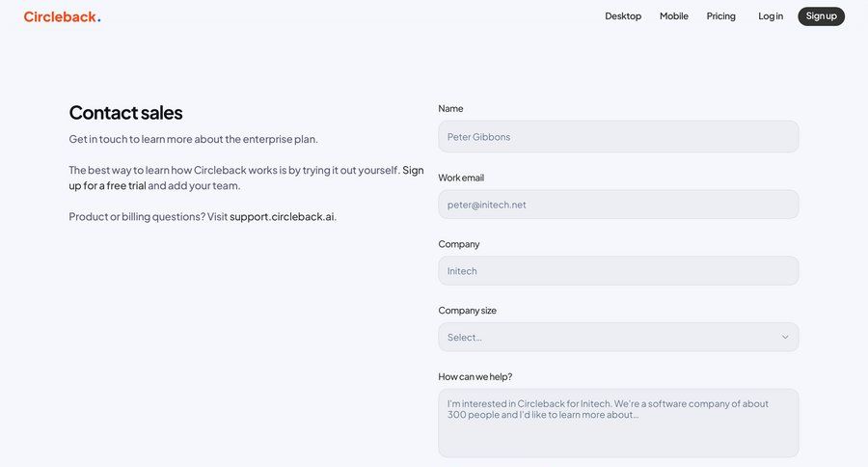The height and width of the screenshot is (467, 868).
Task: Go to the Mobile page
Action: tap(674, 16)
